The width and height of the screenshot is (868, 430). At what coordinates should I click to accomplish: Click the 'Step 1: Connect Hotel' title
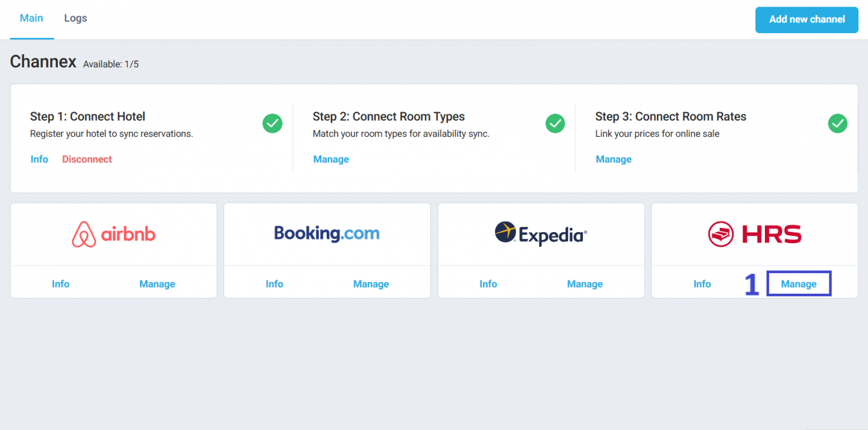point(88,116)
